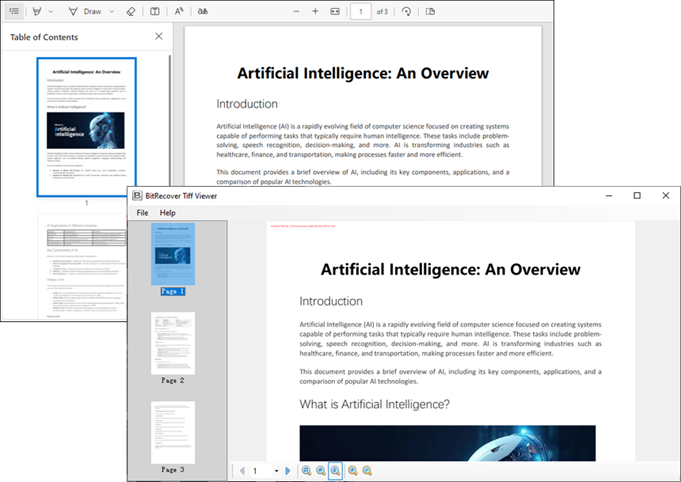Viewport: 681px width, 482px height.
Task: Click the BitRecover app icon in title bar
Action: [137, 196]
